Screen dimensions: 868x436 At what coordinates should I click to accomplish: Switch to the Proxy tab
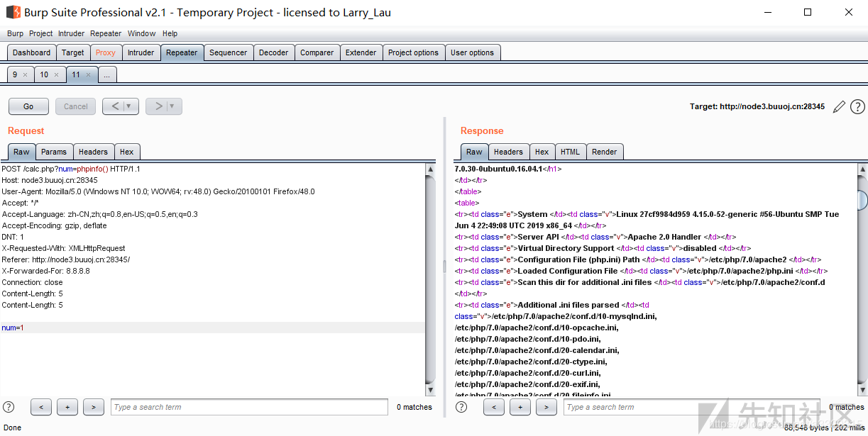pos(105,52)
